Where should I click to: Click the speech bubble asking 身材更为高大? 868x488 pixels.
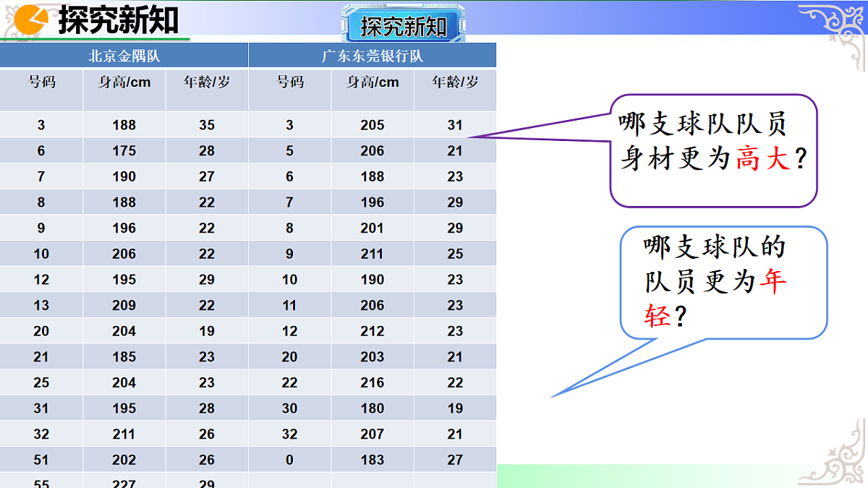click(713, 150)
